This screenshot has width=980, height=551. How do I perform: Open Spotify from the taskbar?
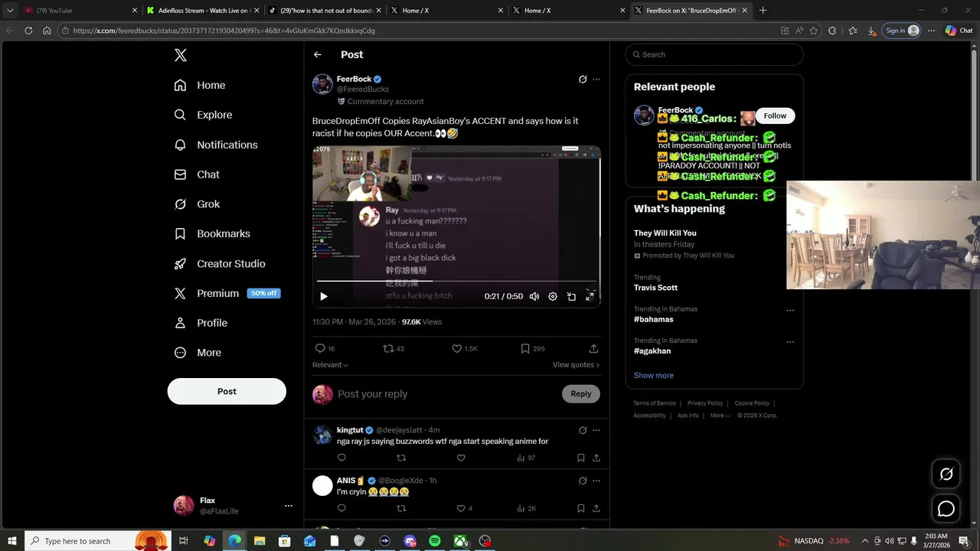435,541
